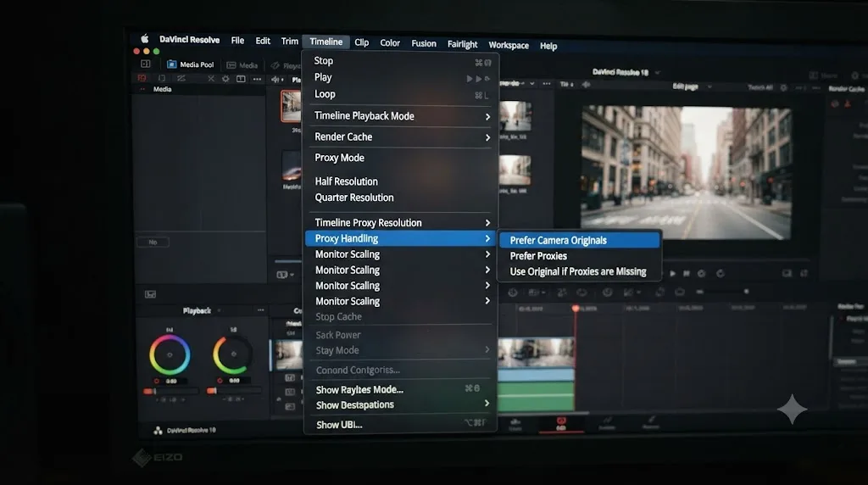Click the leftmost page icon in the bottom bar

[x=515, y=425]
